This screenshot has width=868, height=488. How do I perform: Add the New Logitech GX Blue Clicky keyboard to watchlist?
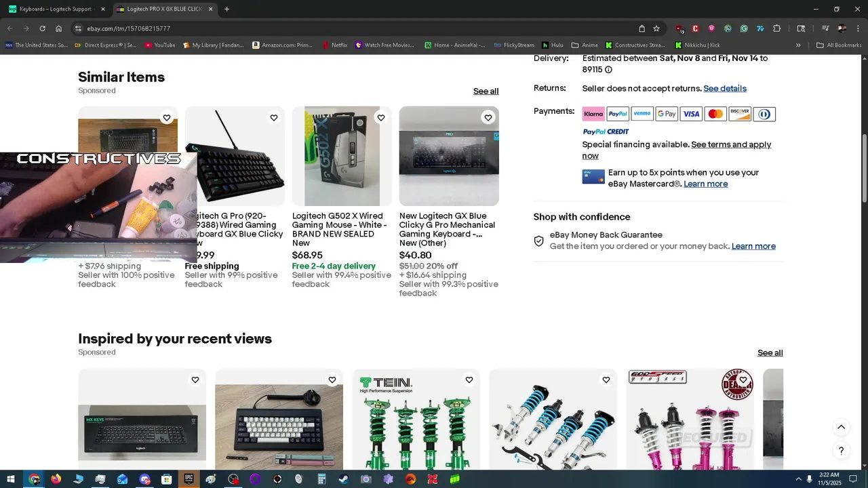pos(488,118)
